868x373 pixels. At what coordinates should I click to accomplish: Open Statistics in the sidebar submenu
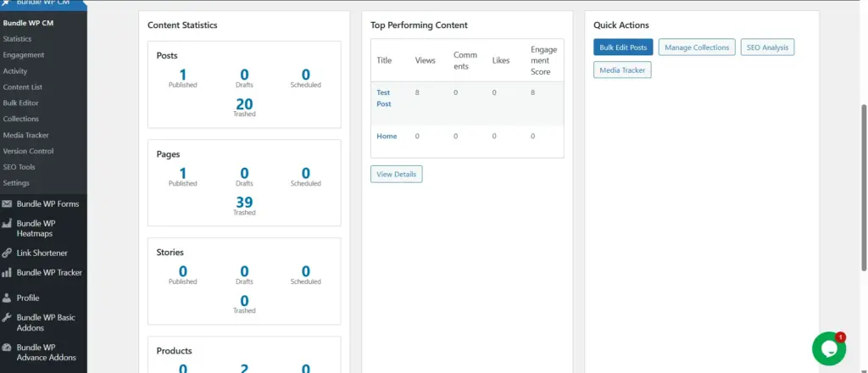(17, 39)
